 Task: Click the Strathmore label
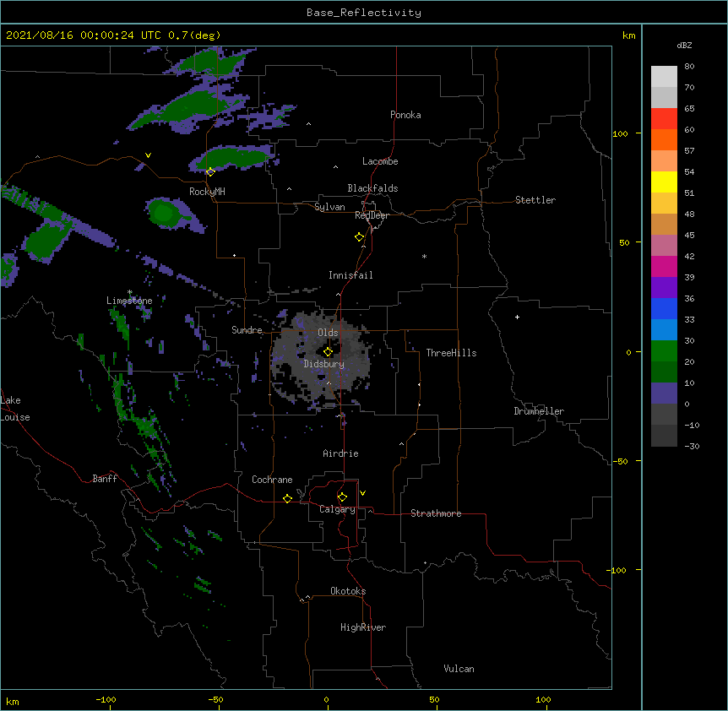click(436, 513)
